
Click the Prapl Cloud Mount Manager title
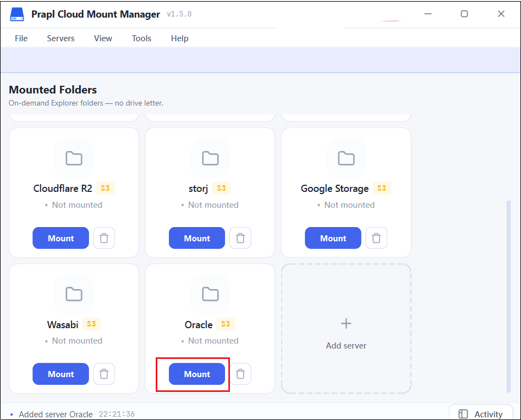(96, 14)
